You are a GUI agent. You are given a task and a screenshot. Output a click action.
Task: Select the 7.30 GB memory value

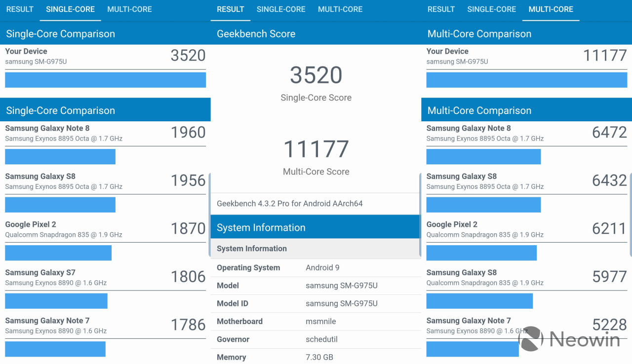click(x=319, y=357)
